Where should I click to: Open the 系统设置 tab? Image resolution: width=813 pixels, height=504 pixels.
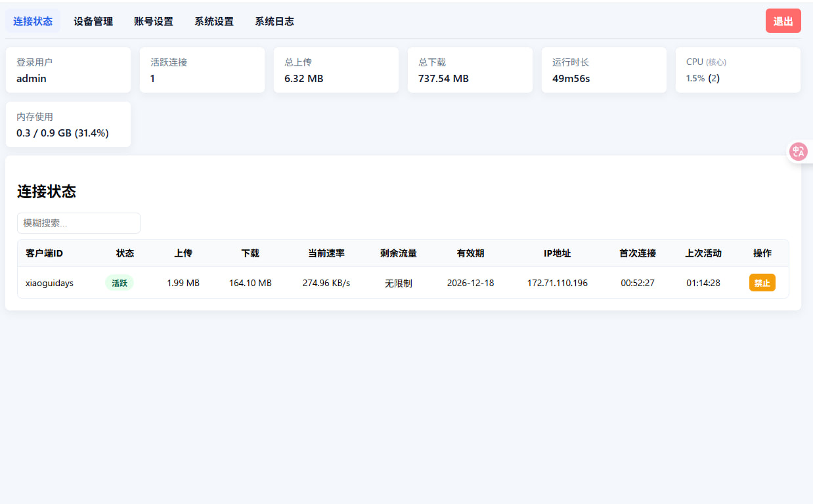(214, 21)
